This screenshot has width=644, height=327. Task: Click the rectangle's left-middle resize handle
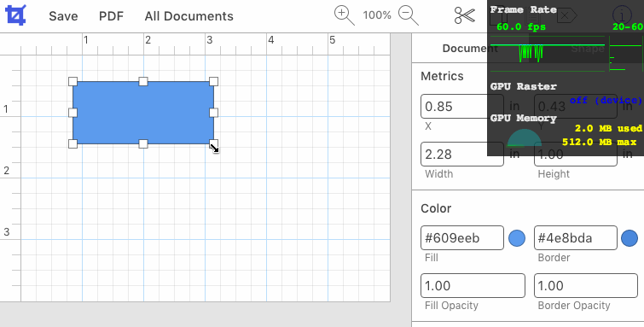pyautogui.click(x=73, y=113)
